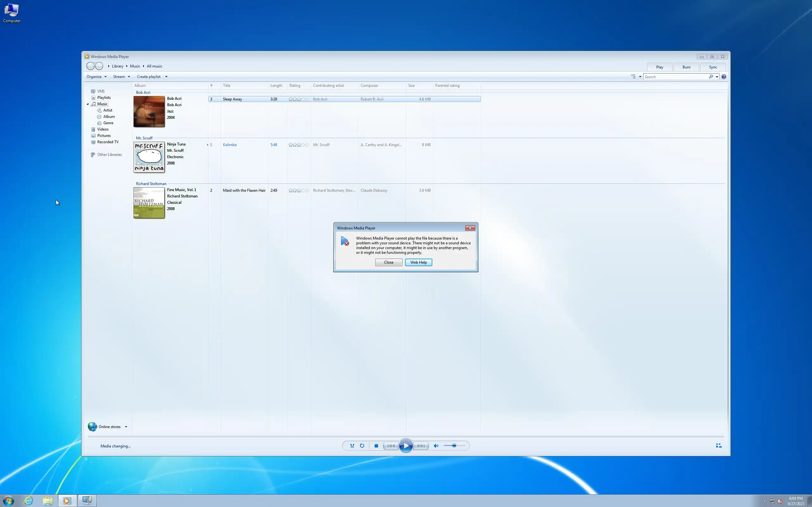This screenshot has height=507, width=812.
Task: Switch to Now Playing mode icon
Action: pyautogui.click(x=718, y=446)
